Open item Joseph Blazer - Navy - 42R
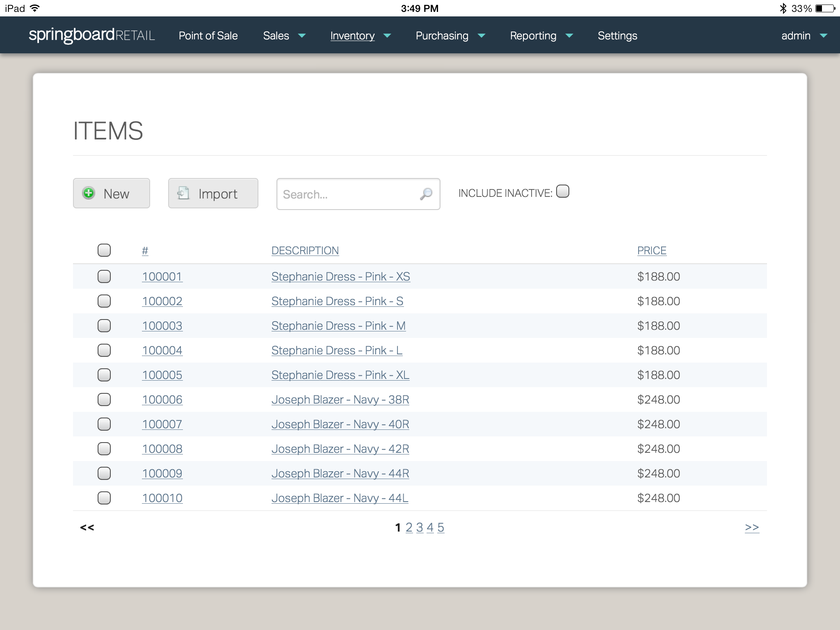Screen dimensions: 840x630 click(340, 449)
